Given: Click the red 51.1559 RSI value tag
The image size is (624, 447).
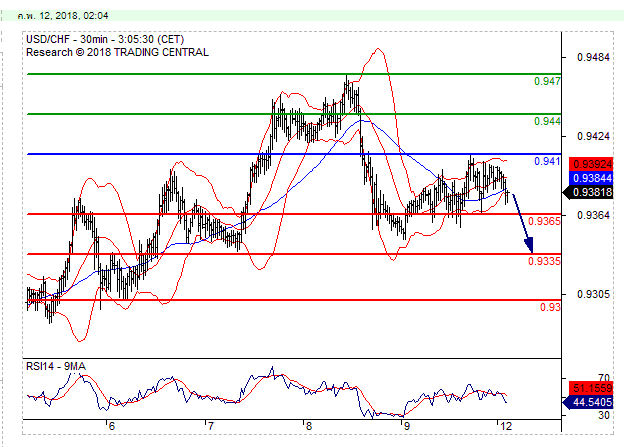Looking at the screenshot, I should 591,388.
